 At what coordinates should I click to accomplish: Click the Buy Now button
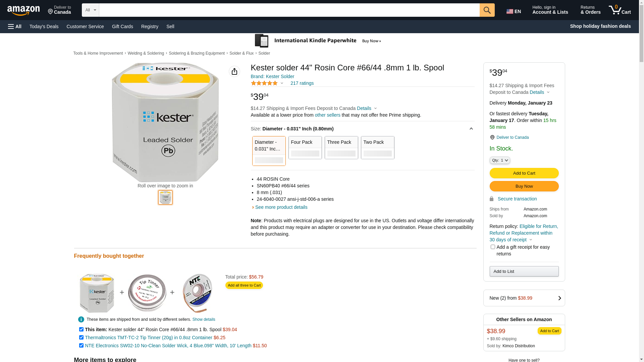coord(524,186)
